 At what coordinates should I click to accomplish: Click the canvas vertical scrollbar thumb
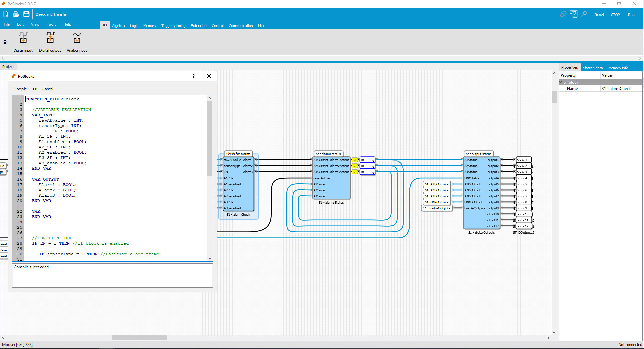554,97
